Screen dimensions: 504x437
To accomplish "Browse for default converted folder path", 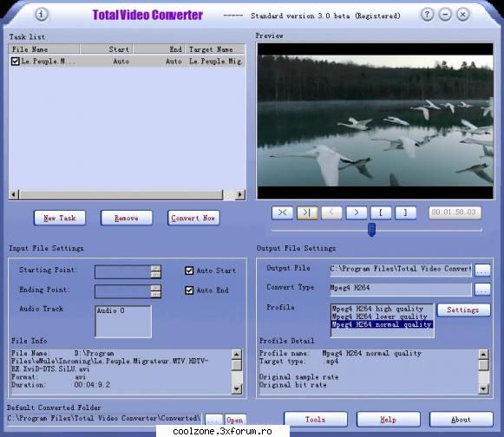I will coord(213,420).
